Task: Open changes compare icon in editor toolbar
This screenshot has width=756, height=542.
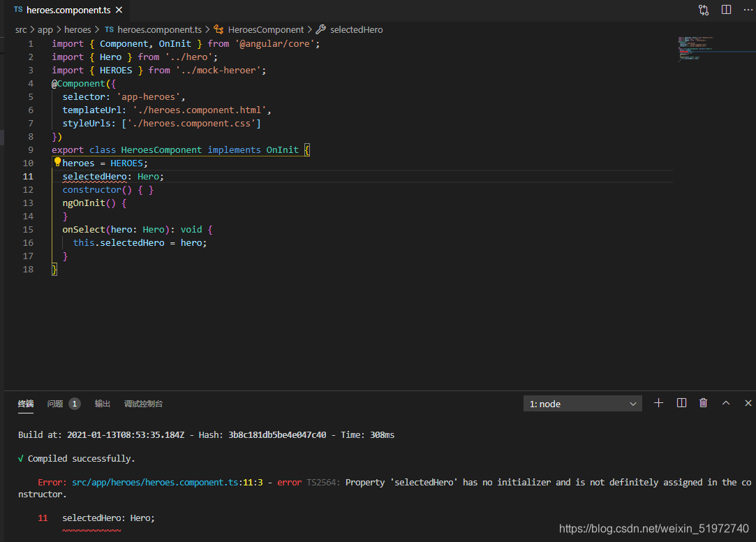Action: pyautogui.click(x=704, y=10)
